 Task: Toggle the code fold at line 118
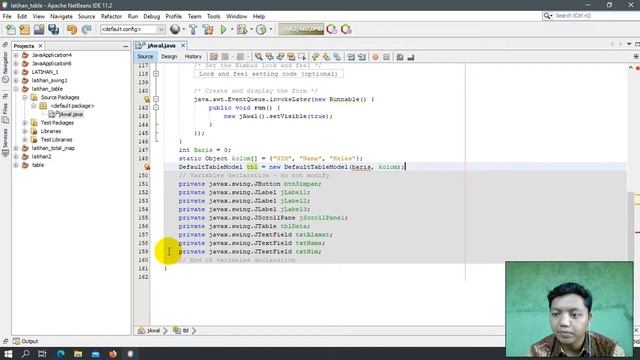156,74
